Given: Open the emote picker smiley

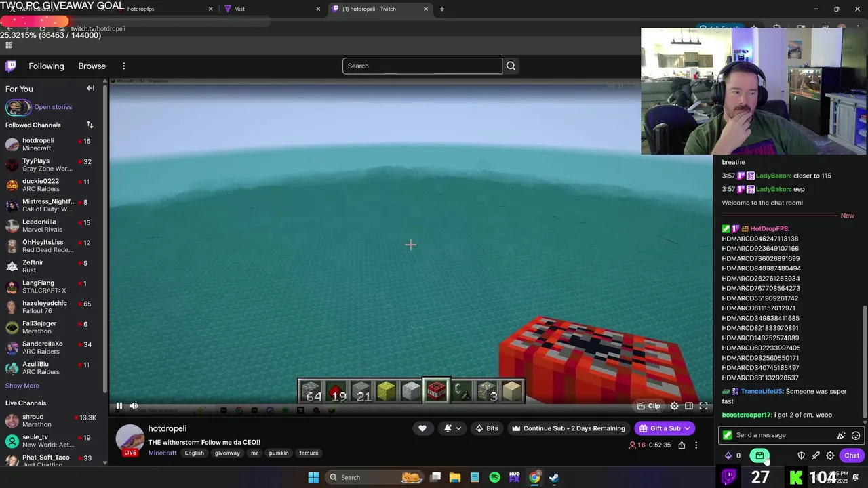Looking at the screenshot, I should 856,435.
